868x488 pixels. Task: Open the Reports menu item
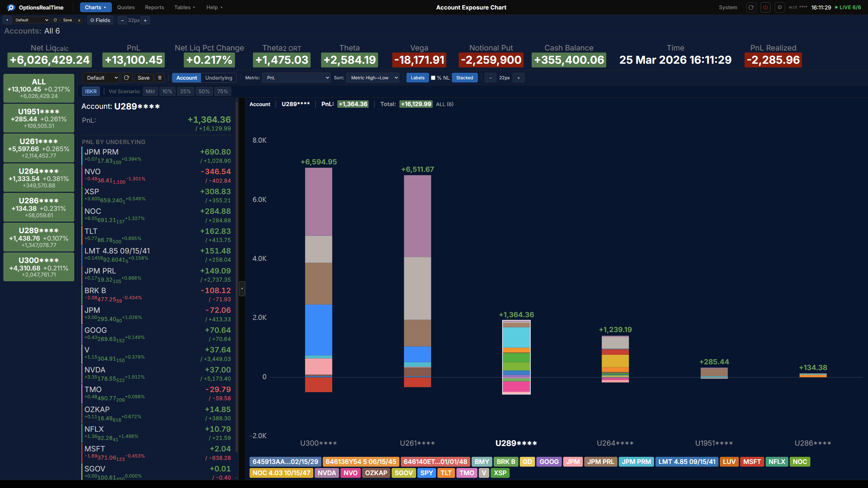pyautogui.click(x=154, y=7)
